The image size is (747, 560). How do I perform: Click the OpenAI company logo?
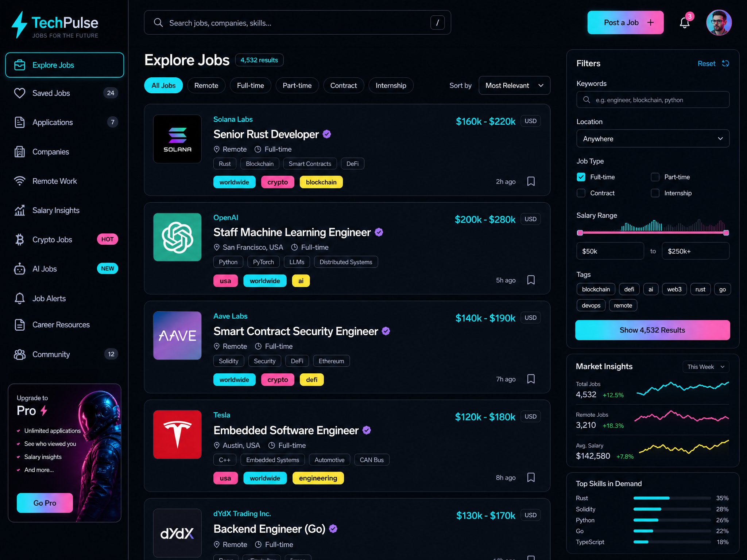177,237
